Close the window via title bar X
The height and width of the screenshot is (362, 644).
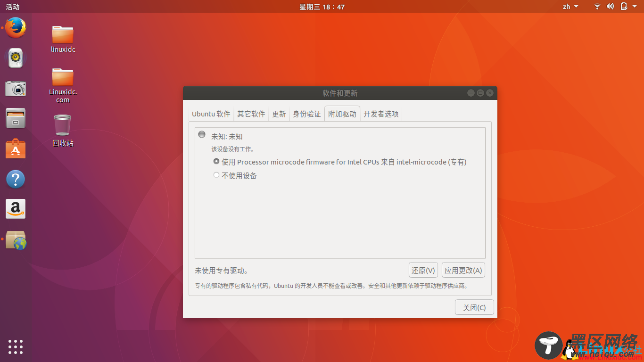[490, 93]
